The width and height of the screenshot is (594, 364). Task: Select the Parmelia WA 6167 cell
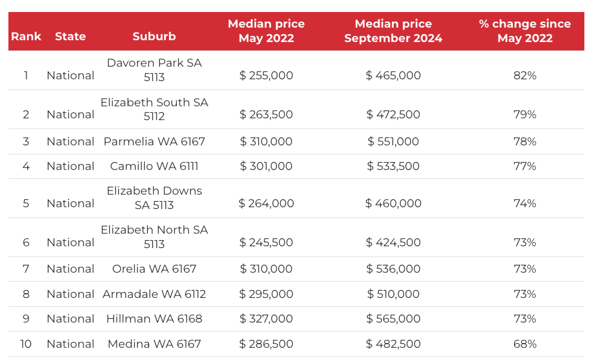[x=154, y=142]
